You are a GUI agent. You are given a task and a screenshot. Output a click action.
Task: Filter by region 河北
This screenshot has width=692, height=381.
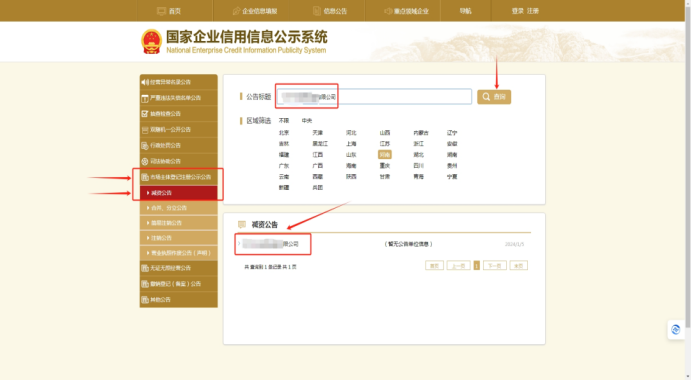pyautogui.click(x=351, y=133)
